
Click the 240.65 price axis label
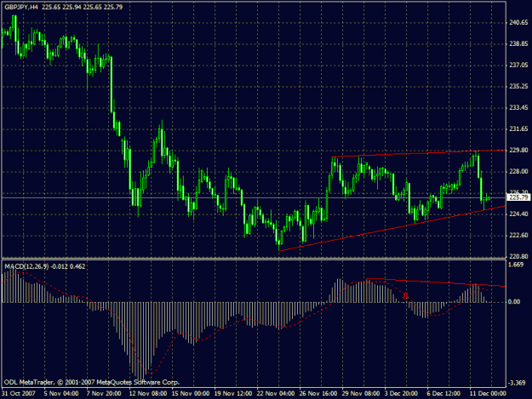coord(518,23)
